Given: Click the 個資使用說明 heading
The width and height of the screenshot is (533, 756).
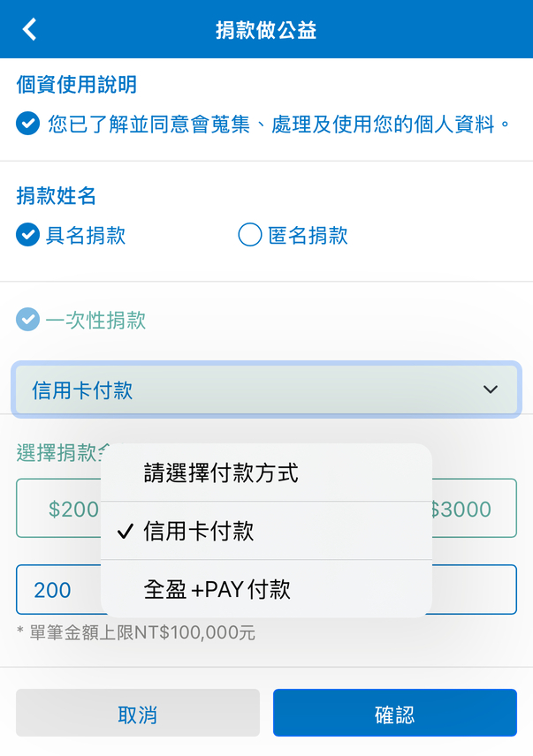Looking at the screenshot, I should 77,85.
